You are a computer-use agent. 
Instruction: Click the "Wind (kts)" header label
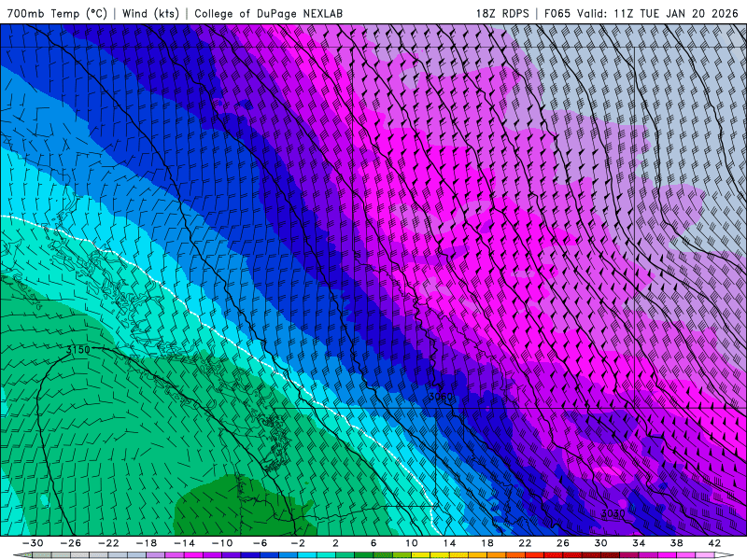pos(150,13)
